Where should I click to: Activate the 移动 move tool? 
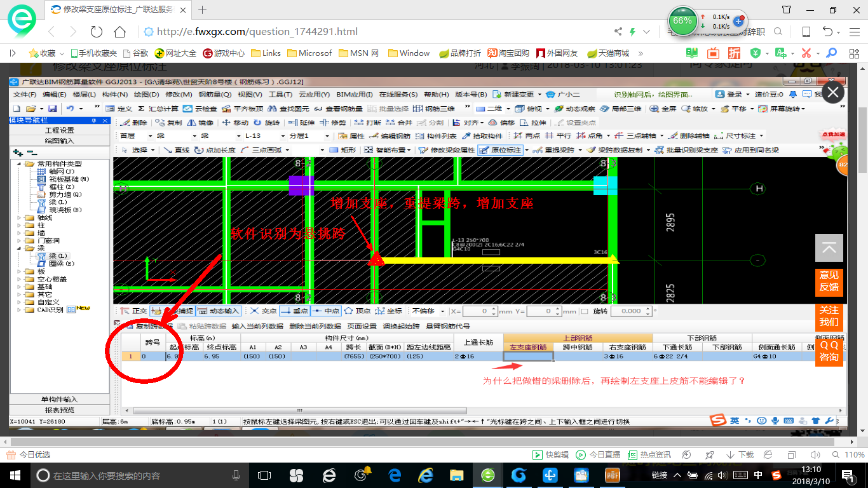[234, 123]
